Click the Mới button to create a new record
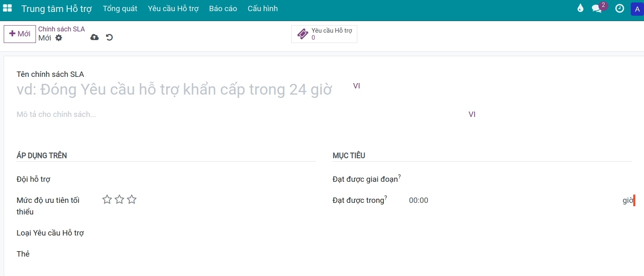 [x=20, y=34]
